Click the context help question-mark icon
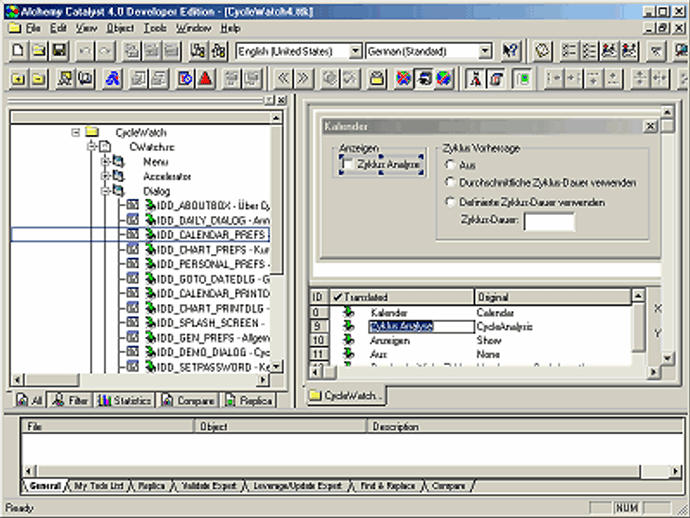 coord(511,51)
